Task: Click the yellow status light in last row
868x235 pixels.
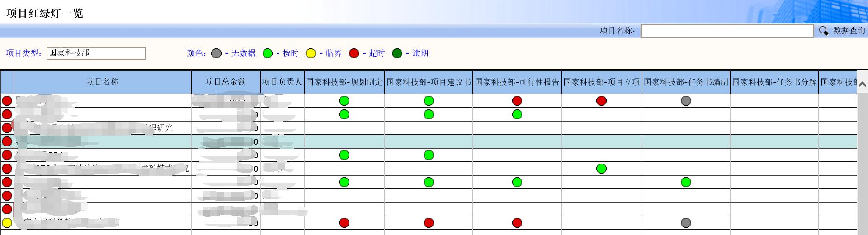Action: click(x=7, y=223)
